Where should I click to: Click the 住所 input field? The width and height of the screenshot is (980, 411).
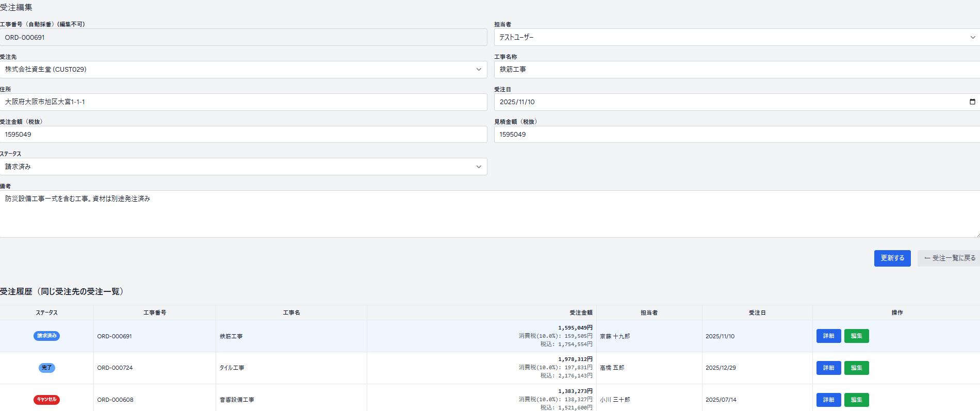pyautogui.click(x=243, y=102)
